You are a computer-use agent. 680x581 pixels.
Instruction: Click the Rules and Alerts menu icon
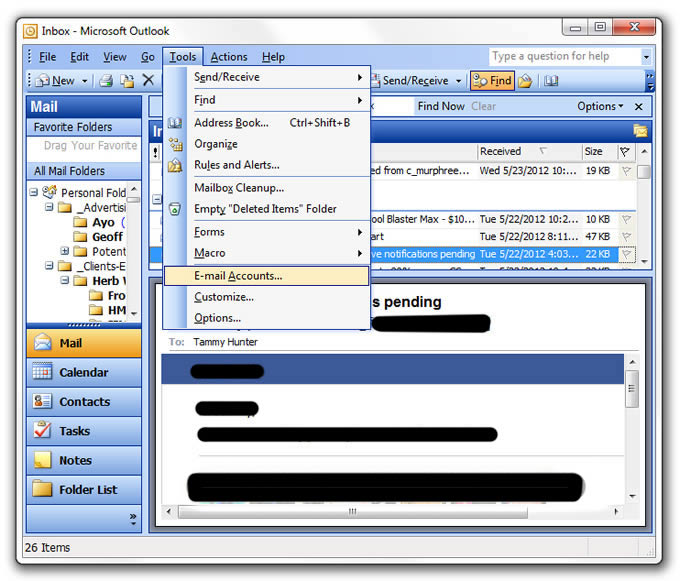click(175, 165)
